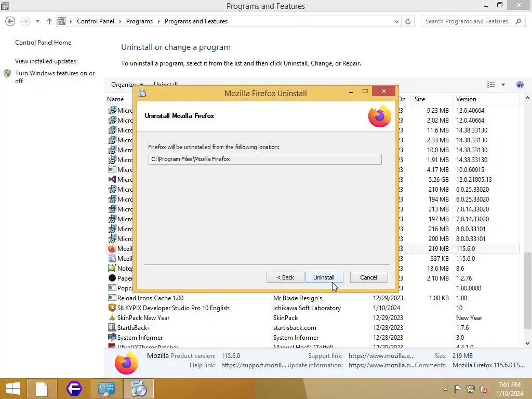
Task: Click the 5.26 GB size cell
Action: (x=438, y=179)
